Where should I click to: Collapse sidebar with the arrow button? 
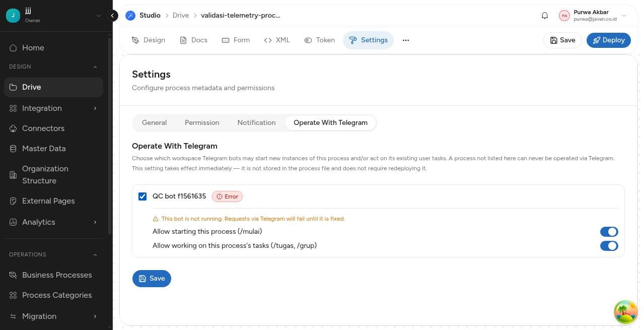113,16
